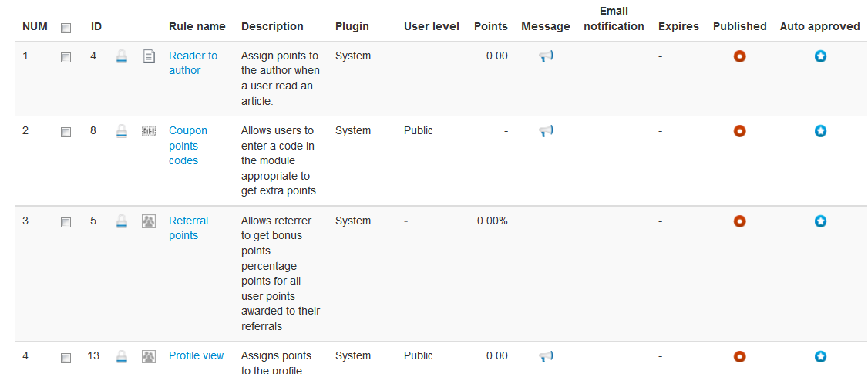This screenshot has height=374, width=868.
Task: Click the users icon beside Referral points
Action: tap(148, 221)
